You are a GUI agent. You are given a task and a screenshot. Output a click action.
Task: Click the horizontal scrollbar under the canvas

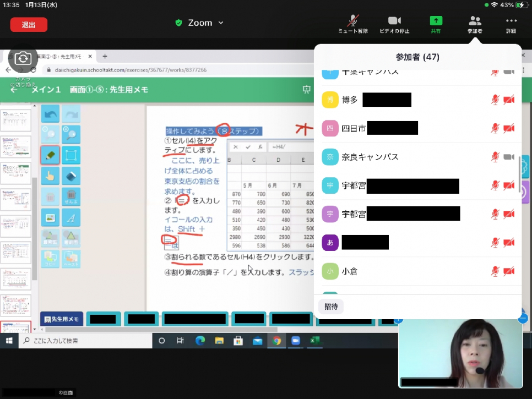tap(161, 329)
